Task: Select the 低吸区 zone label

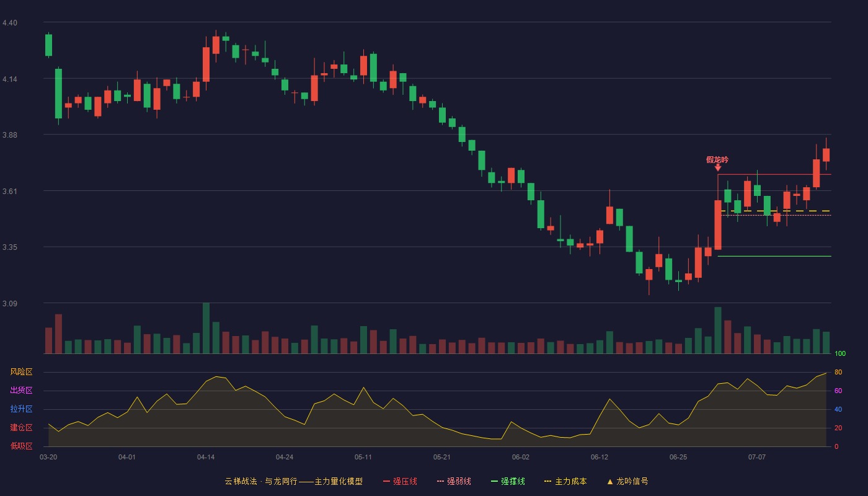Action: 21,446
